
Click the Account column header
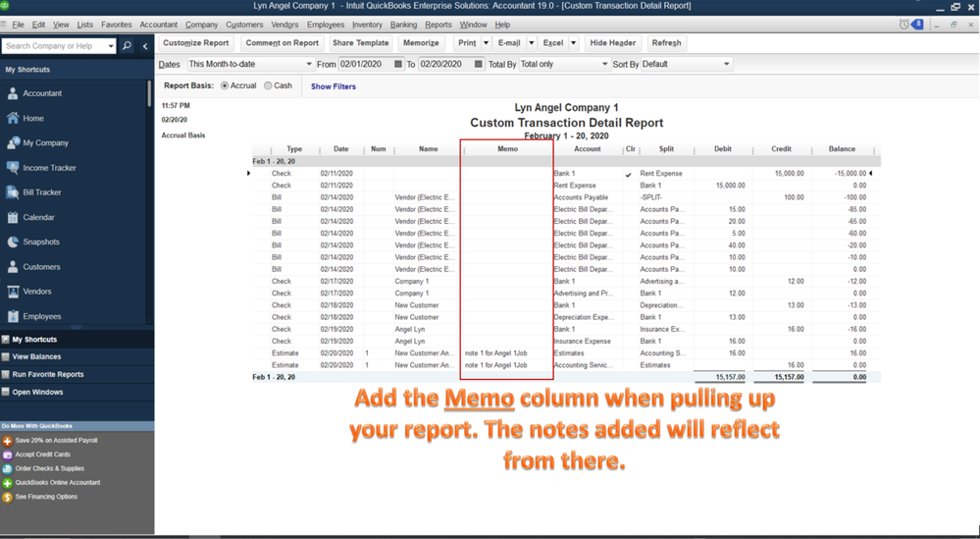(588, 149)
